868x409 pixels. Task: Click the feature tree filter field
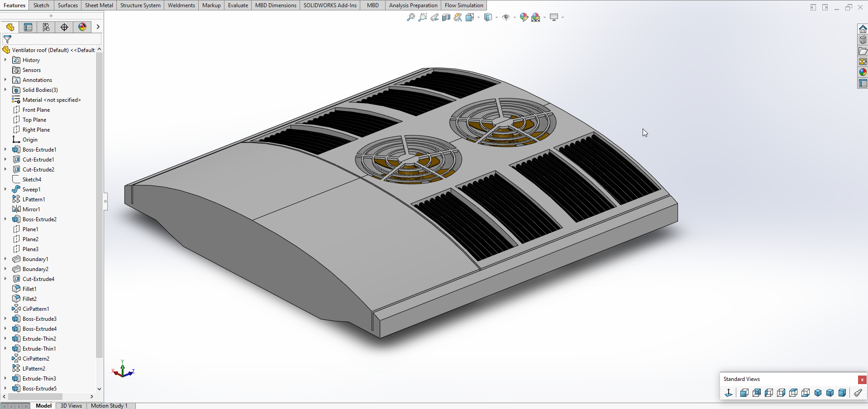coord(54,39)
